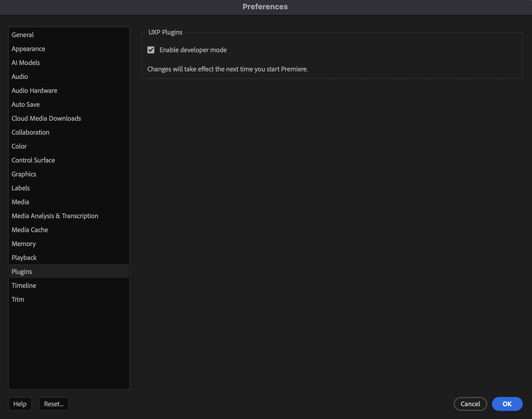Open the Graphics preferences section
This screenshot has width=532, height=419.
click(23, 174)
